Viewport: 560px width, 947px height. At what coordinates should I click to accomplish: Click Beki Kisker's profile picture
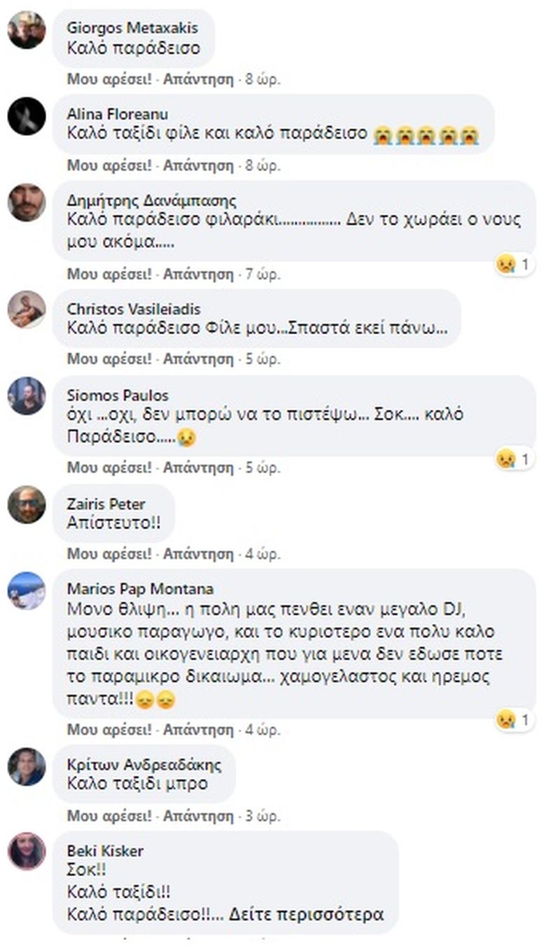click(x=27, y=851)
